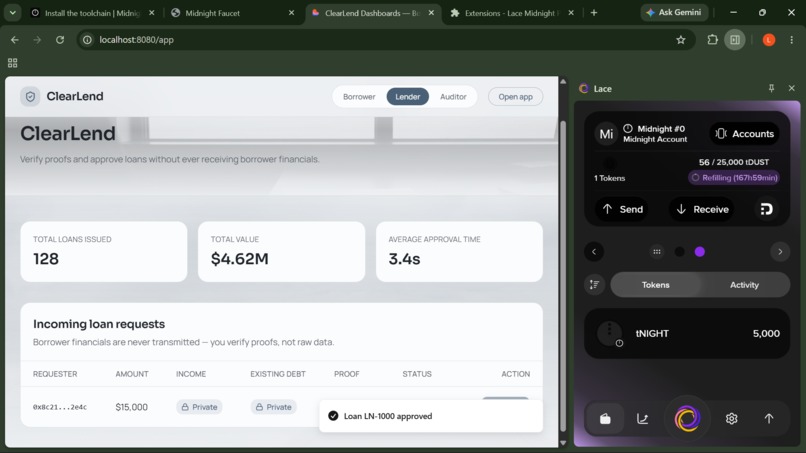Image resolution: width=806 pixels, height=453 pixels.
Task: Click the page scrollbar up arrow
Action: [x=563, y=81]
